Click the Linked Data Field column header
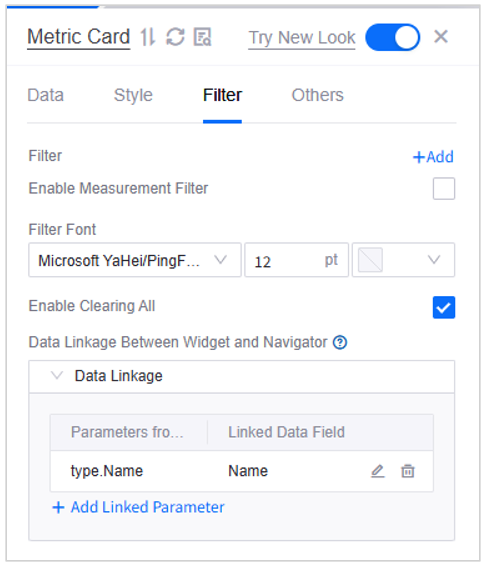 pyautogui.click(x=286, y=432)
